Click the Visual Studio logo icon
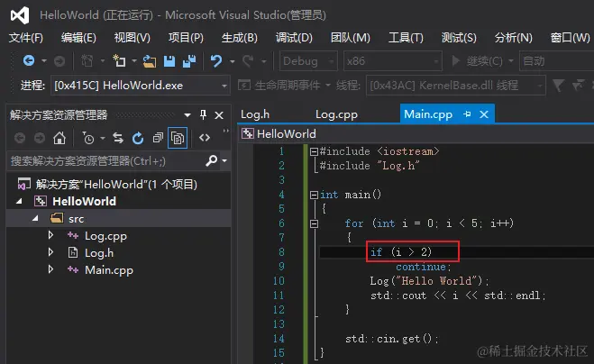 coord(20,15)
